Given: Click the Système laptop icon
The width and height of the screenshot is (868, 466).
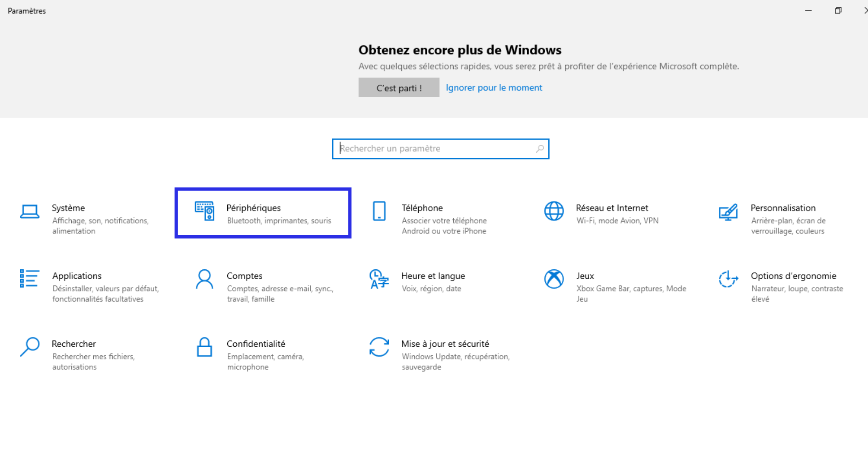Looking at the screenshot, I should point(30,211).
